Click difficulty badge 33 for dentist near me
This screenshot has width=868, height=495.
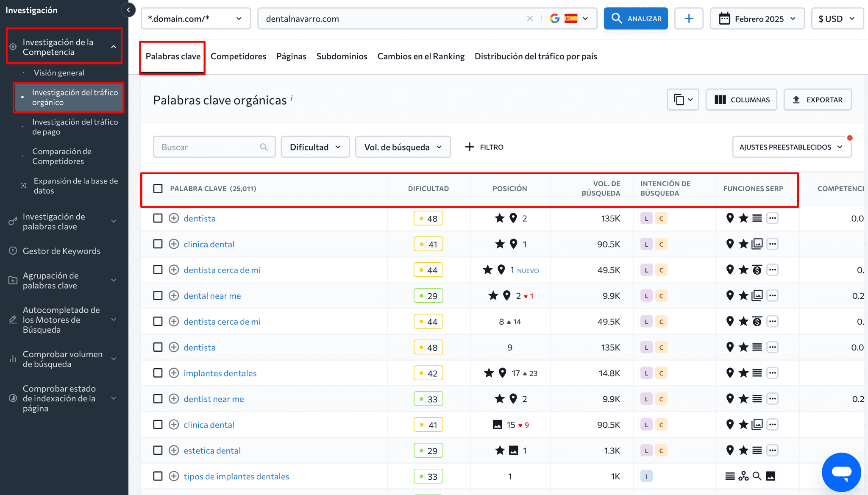428,399
